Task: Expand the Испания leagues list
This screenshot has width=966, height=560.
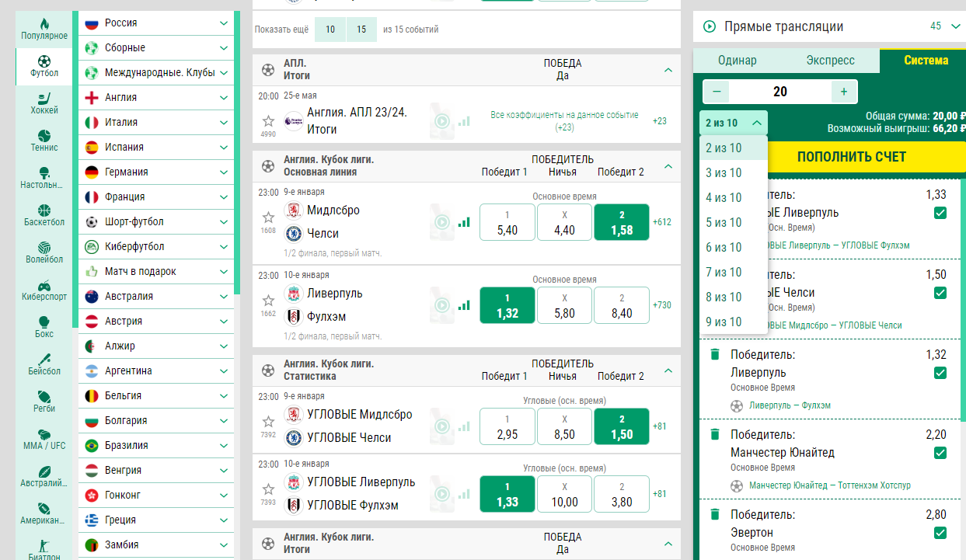Action: [x=156, y=148]
